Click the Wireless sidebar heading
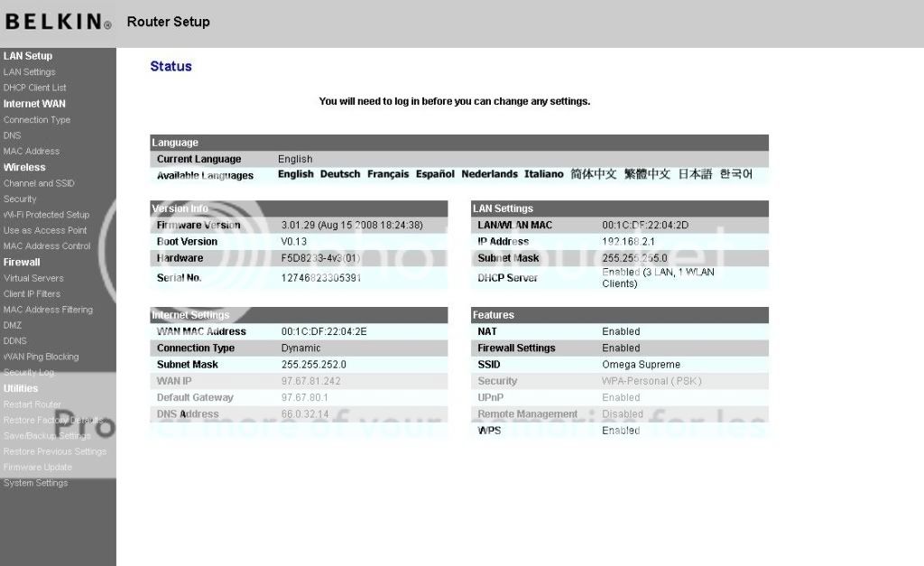 point(24,167)
